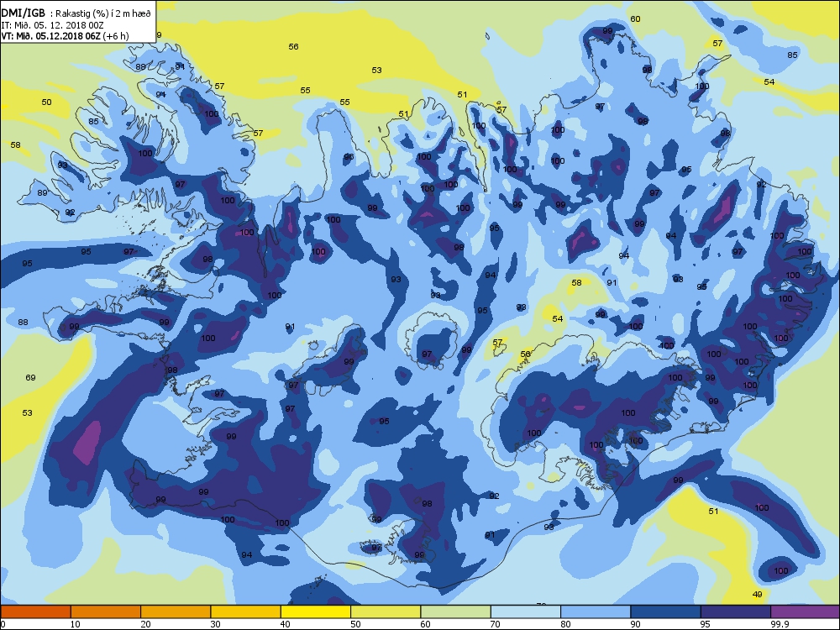This screenshot has height=630, width=840.
Task: Click the pale yellow 50–60 legend swatch
Action: (386, 612)
